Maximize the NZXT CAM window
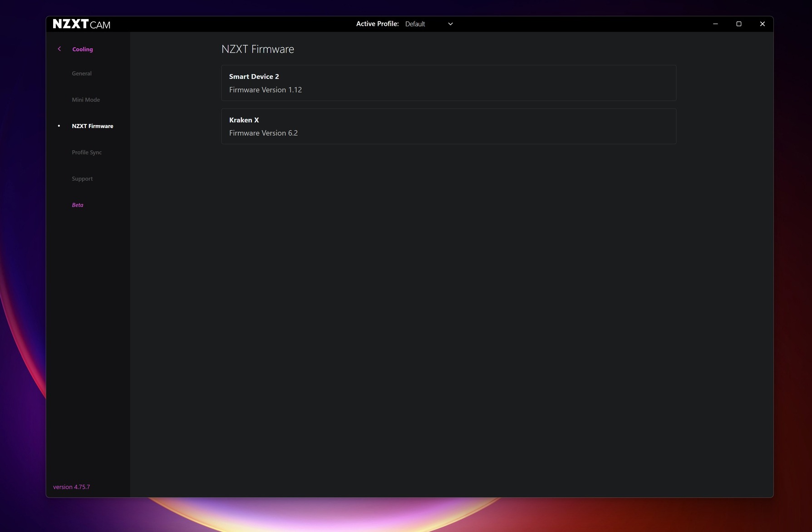This screenshot has height=532, width=812. pyautogui.click(x=739, y=24)
